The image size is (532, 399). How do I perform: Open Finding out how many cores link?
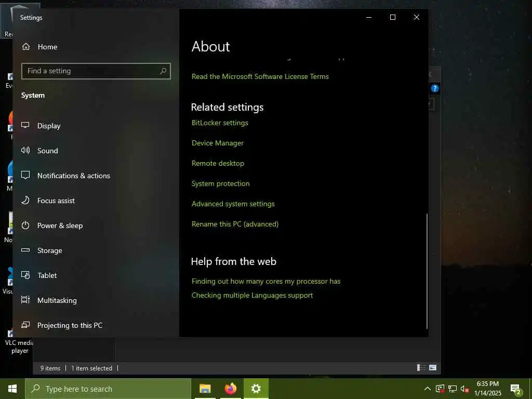point(265,281)
